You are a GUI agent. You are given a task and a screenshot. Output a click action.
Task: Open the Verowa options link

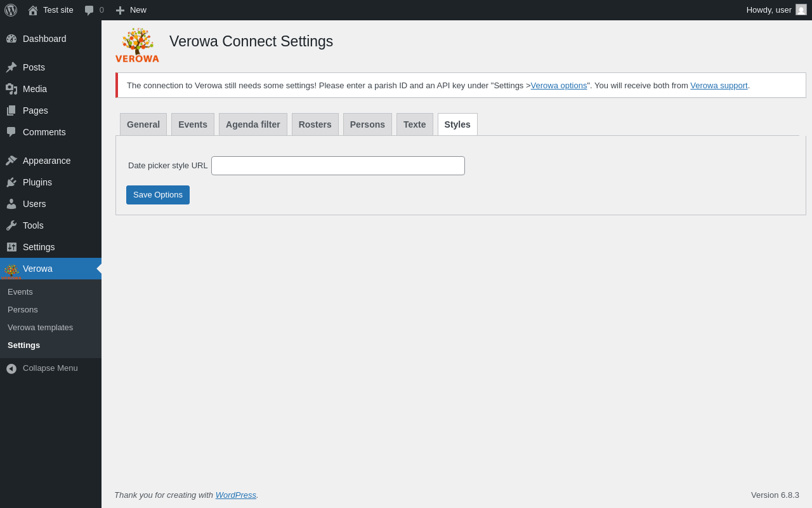click(559, 86)
